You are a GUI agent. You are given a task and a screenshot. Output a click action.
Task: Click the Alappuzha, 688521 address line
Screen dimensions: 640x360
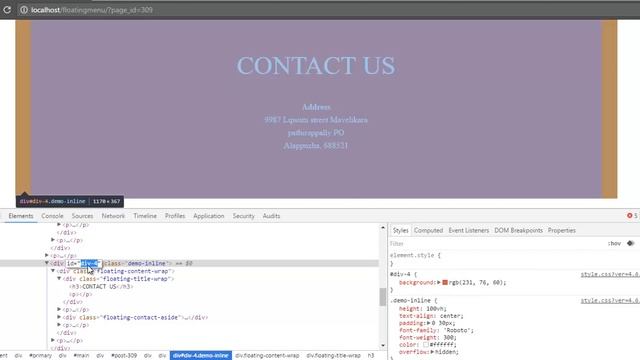(x=316, y=146)
